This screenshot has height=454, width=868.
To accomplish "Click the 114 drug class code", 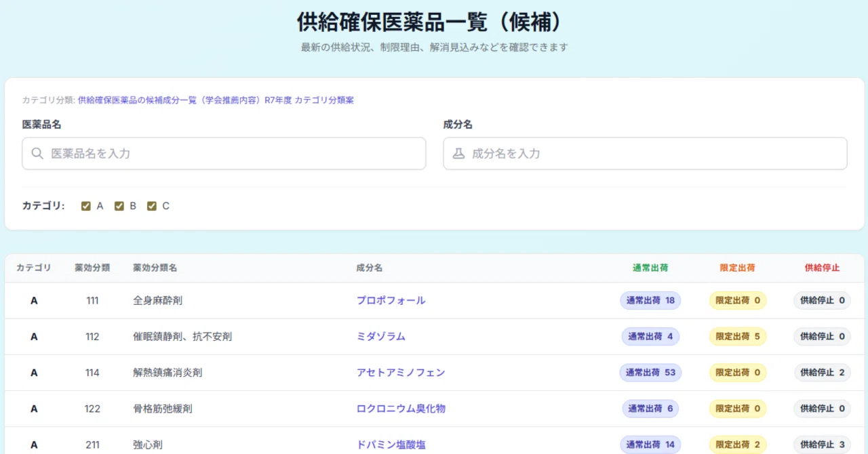I will pyautogui.click(x=92, y=372).
